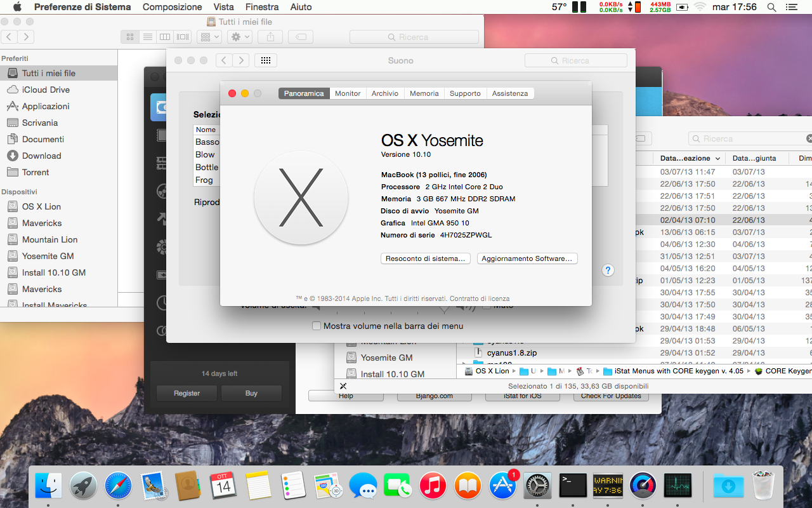Select cyanus1.8.zip file in rear Finder
This screenshot has width=812, height=508.
point(512,352)
